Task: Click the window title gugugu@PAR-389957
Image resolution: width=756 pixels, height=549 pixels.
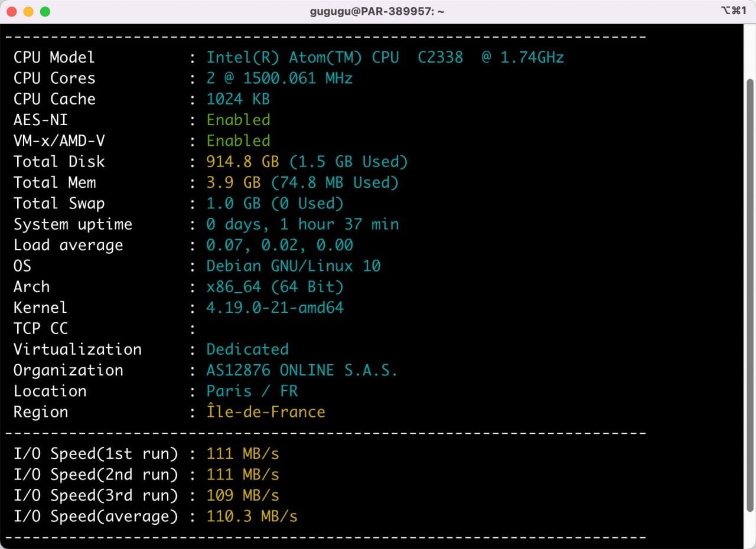Action: [x=377, y=12]
